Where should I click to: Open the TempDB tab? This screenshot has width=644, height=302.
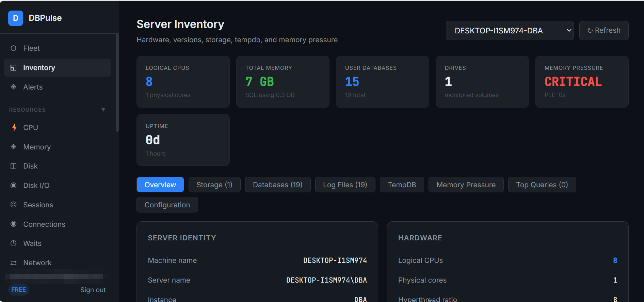[x=402, y=185]
